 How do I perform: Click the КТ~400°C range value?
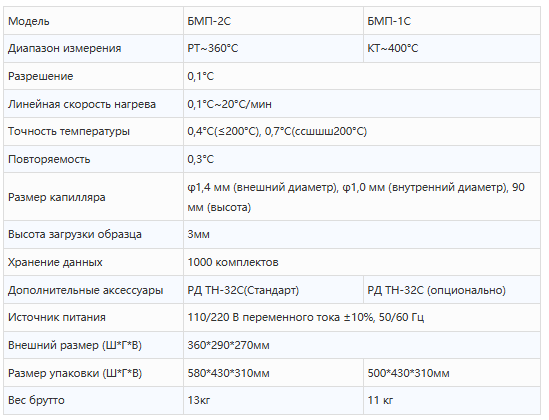(x=392, y=48)
